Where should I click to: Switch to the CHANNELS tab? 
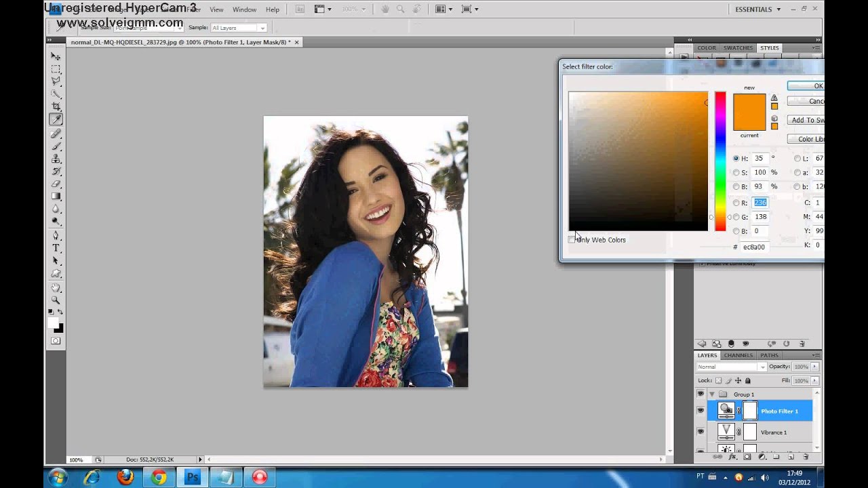pos(738,355)
